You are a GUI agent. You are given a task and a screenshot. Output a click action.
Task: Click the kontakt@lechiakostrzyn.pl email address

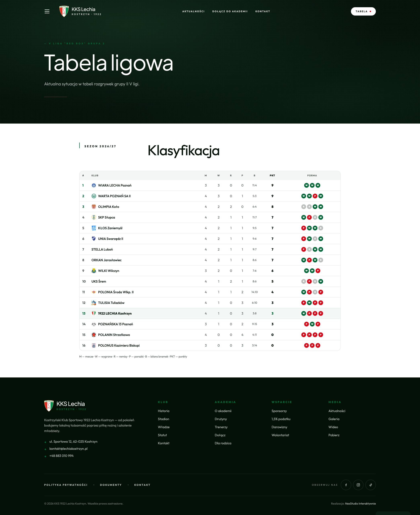[x=69, y=449]
